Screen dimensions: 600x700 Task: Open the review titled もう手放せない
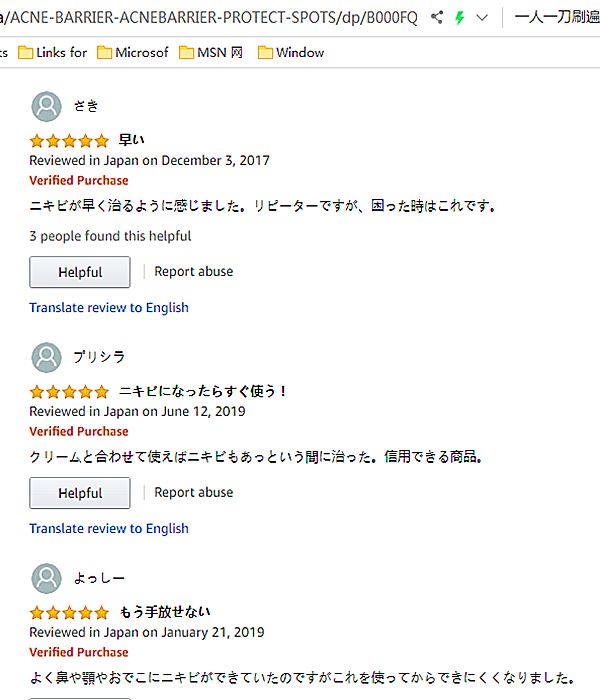point(164,612)
